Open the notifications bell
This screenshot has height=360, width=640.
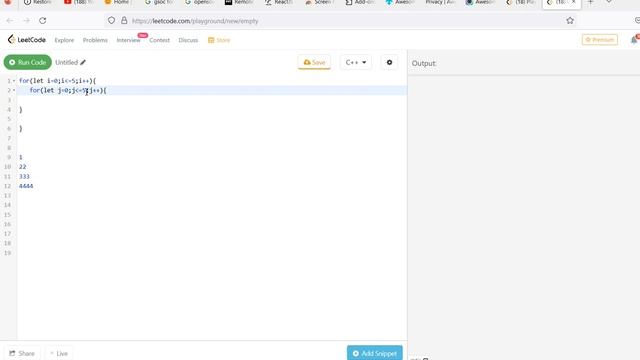[634, 40]
